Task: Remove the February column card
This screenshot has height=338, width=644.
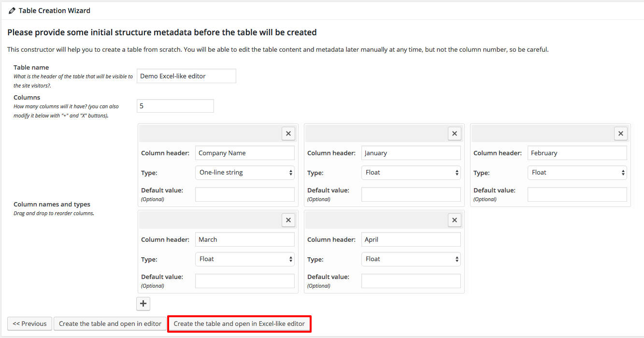Action: (x=621, y=133)
